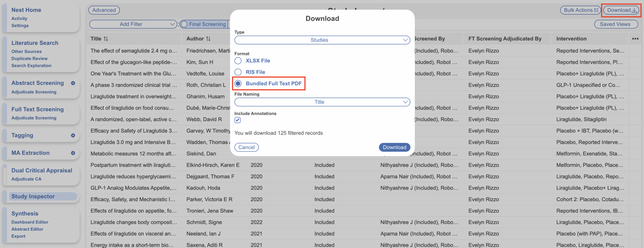Click the FT Screening Adjudicated By header
Image resolution: width=644 pixels, height=248 pixels.
pyautogui.click(x=505, y=39)
